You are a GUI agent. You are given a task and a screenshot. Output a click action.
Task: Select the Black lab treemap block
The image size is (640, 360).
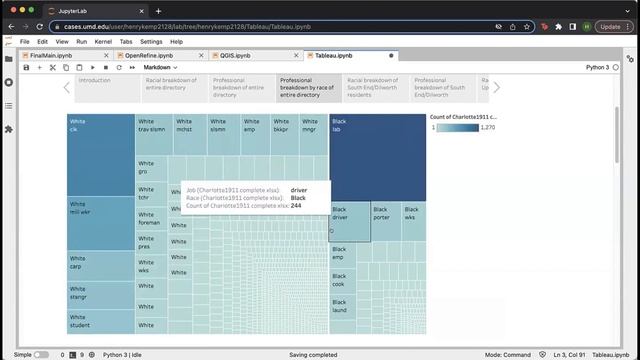378,158
